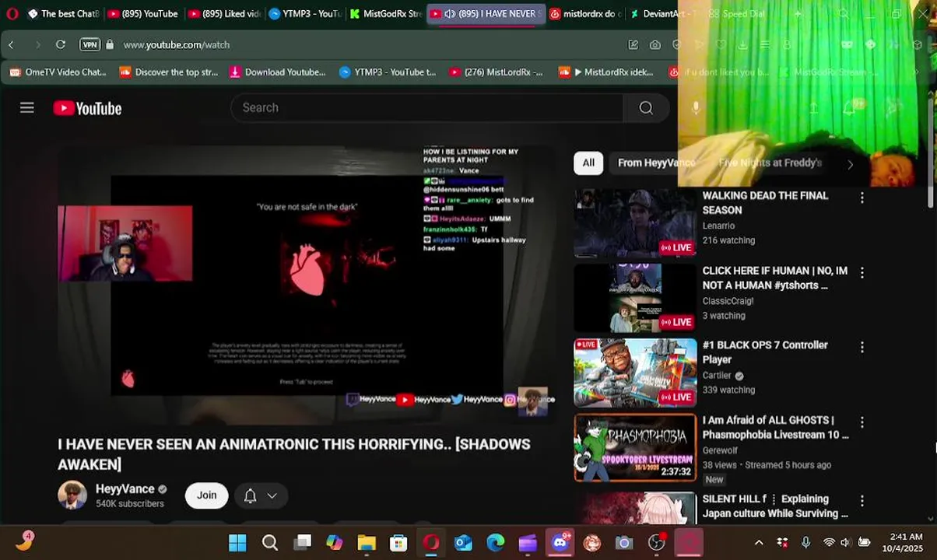Show more filter chips with right arrow
Screen dimensions: 937x560
click(x=850, y=163)
